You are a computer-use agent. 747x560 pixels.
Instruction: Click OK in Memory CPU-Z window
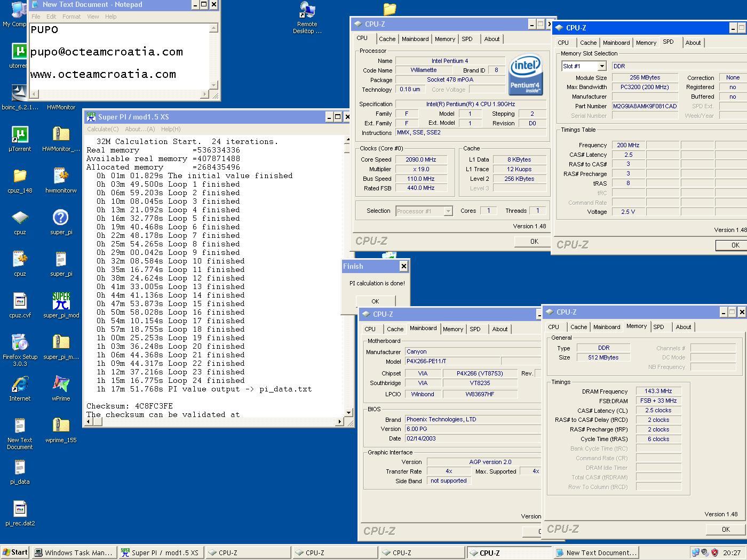[x=725, y=529]
